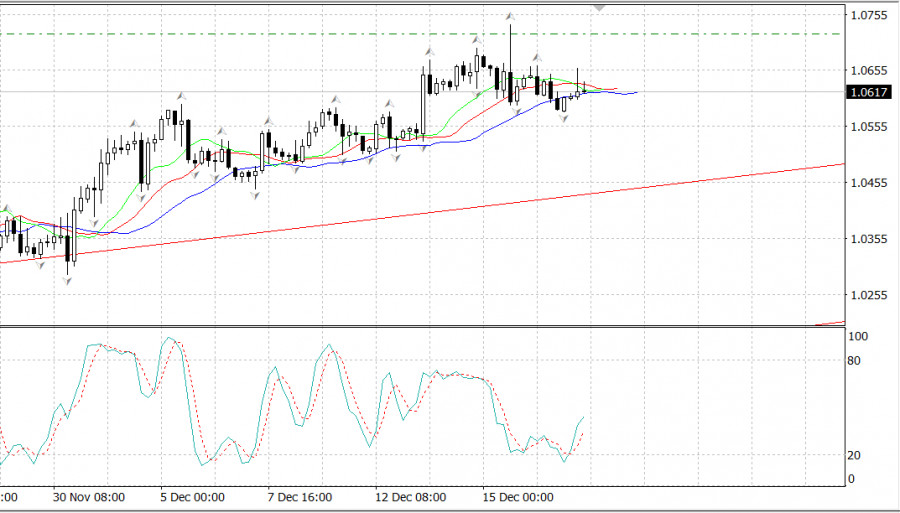Screen dimensions: 900x513
Task: Select the current price tag 1.0617
Action: 867,92
